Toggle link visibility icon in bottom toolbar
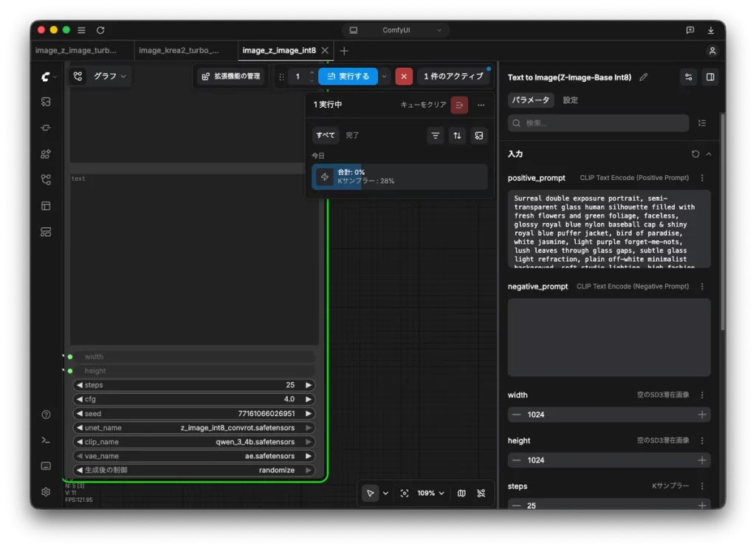The height and width of the screenshot is (549, 756). 481,493
